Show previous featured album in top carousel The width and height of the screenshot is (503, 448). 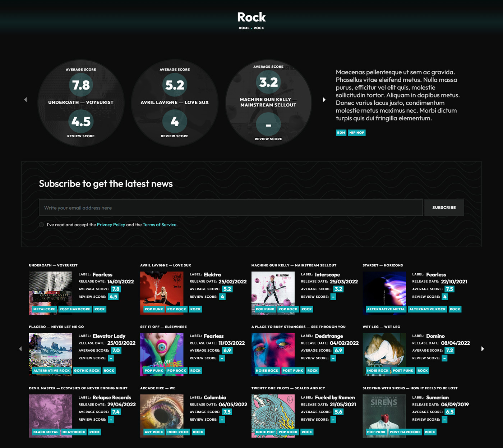tap(26, 100)
